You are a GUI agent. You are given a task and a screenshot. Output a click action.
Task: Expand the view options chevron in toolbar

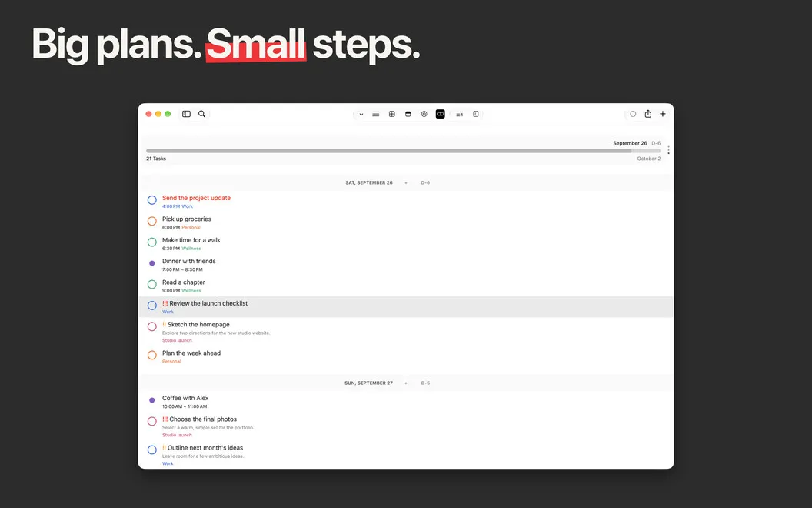click(361, 115)
